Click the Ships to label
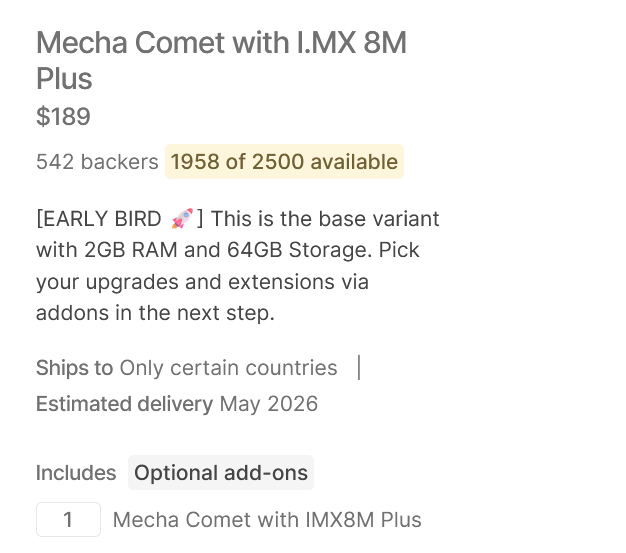The height and width of the screenshot is (553, 626). [x=74, y=368]
